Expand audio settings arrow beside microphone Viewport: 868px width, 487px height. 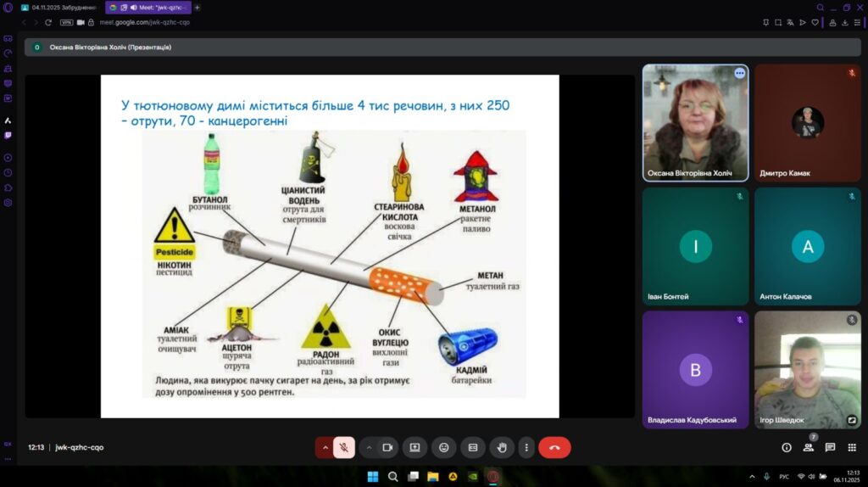tap(324, 447)
